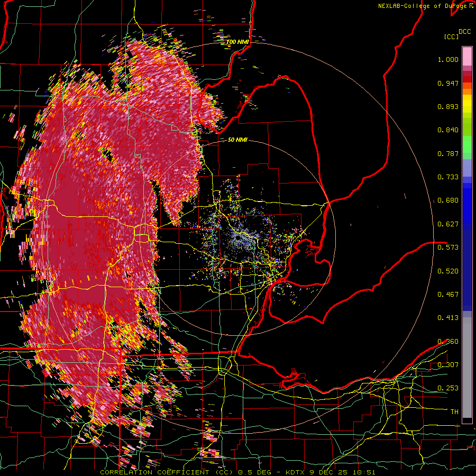Select the 0.520 legend value
The image size is (476, 476).
click(448, 271)
